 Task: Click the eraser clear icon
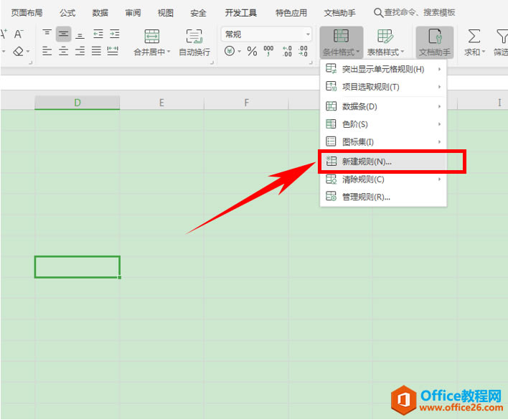[19, 51]
